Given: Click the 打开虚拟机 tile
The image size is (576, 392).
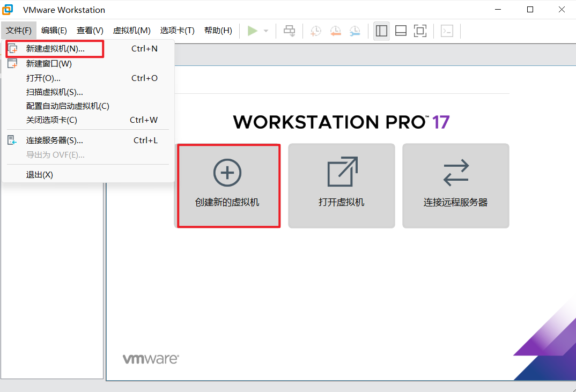Looking at the screenshot, I should pos(342,186).
